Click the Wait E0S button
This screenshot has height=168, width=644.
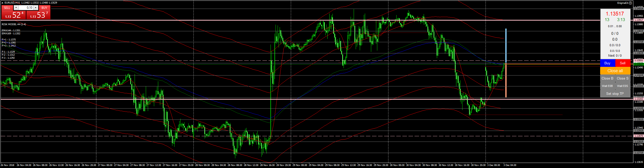pos(623,86)
